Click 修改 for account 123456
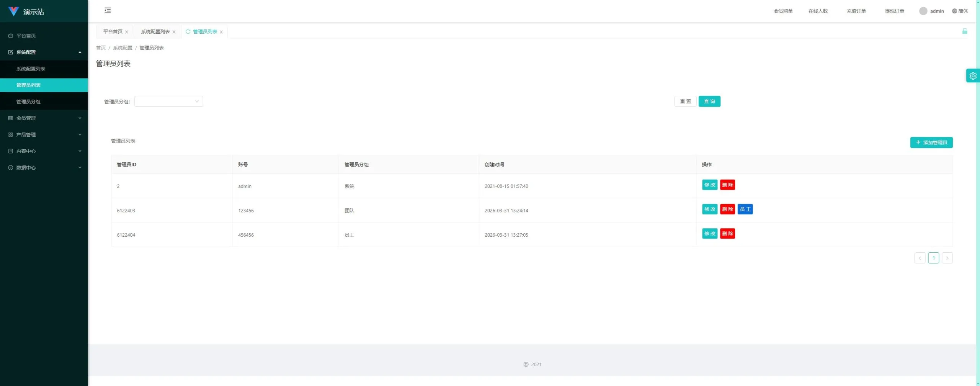 [710, 209]
